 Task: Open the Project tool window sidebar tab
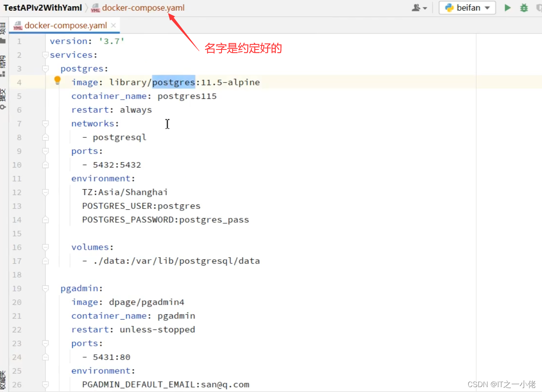point(3,33)
